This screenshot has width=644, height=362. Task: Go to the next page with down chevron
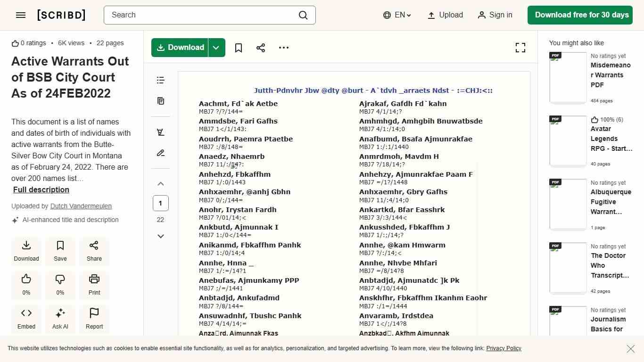tap(160, 236)
